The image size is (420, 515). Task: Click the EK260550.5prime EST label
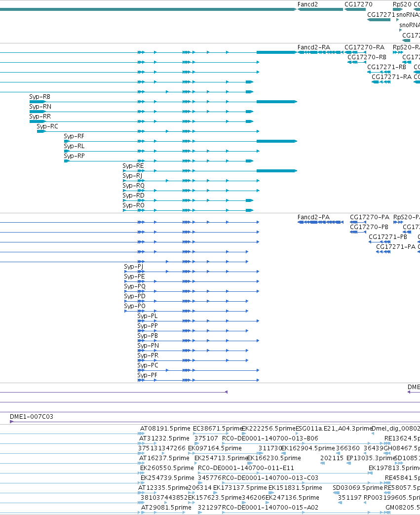point(167,468)
